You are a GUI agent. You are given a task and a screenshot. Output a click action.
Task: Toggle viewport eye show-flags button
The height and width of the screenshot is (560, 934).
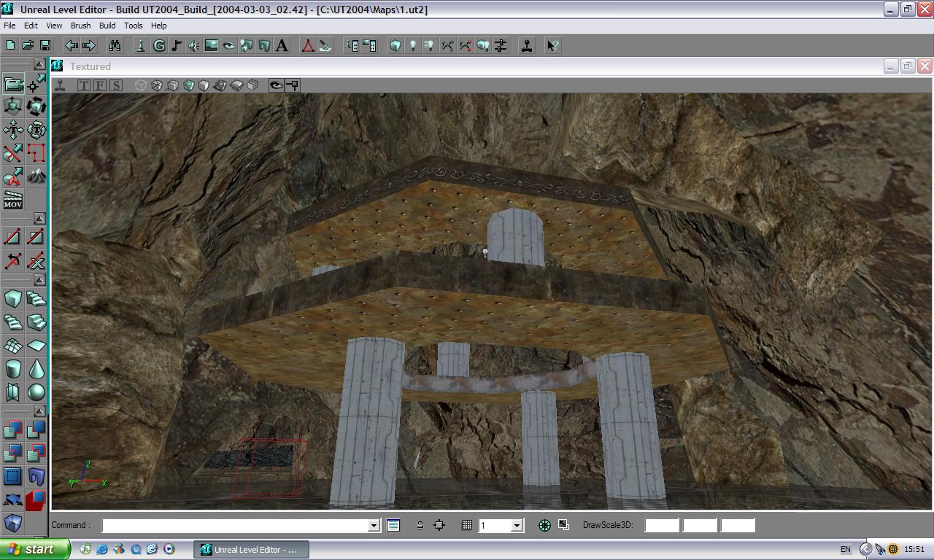pyautogui.click(x=276, y=85)
